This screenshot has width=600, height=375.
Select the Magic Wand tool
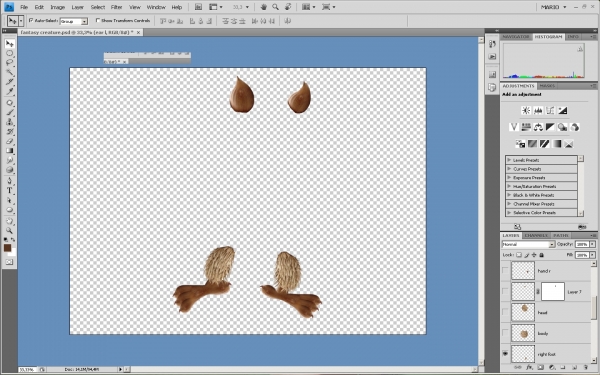point(9,72)
